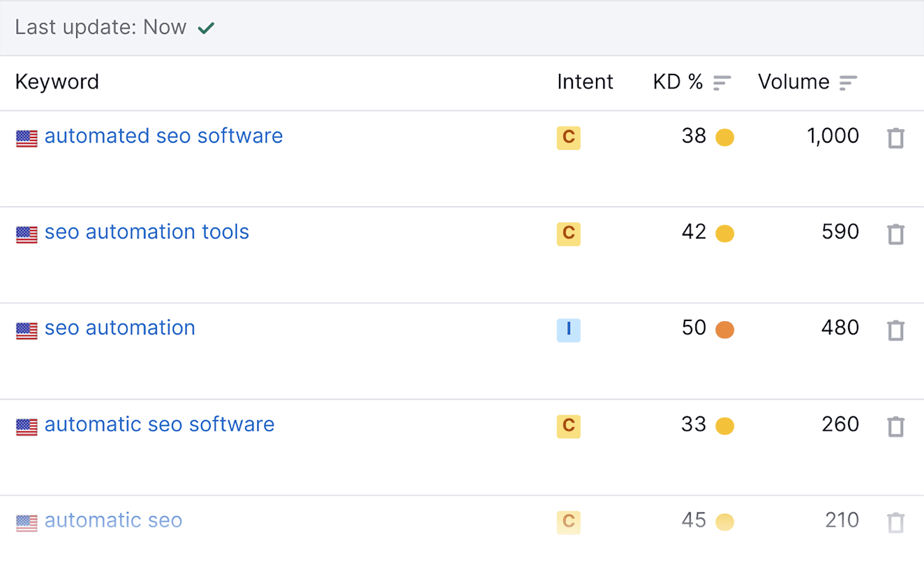Click the yellow KD dot next to 38

[x=725, y=137]
